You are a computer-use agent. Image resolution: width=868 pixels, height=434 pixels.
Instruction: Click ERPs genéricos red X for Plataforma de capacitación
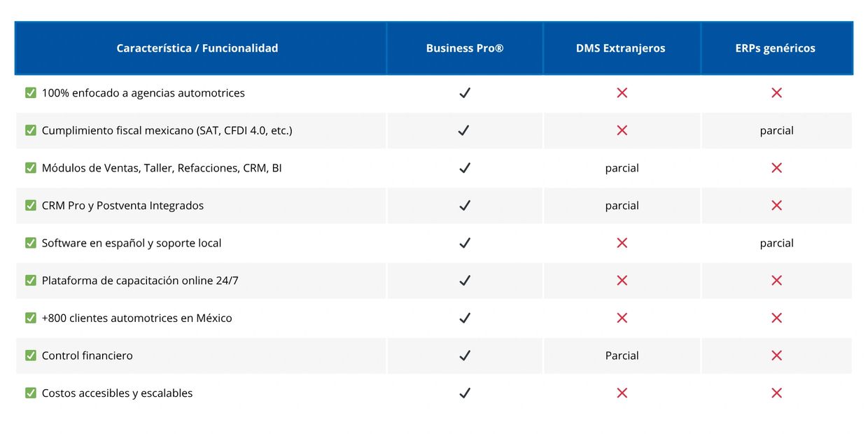pyautogui.click(x=776, y=280)
